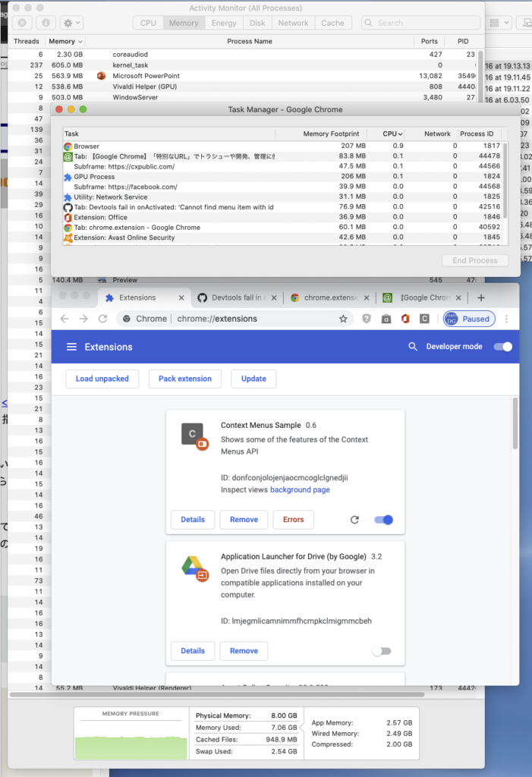Image resolution: width=532 pixels, height=777 pixels.
Task: Open the Activity Monitor gear dropdown
Action: [72, 24]
